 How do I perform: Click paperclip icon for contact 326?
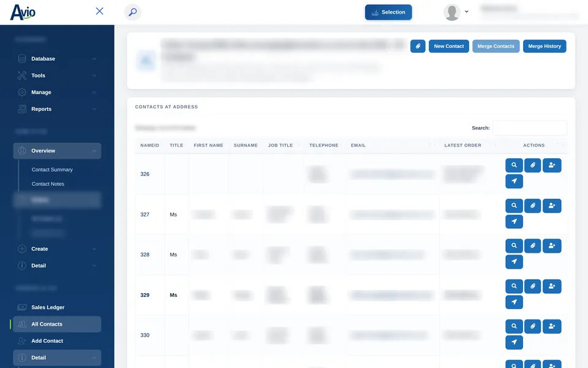(532, 165)
